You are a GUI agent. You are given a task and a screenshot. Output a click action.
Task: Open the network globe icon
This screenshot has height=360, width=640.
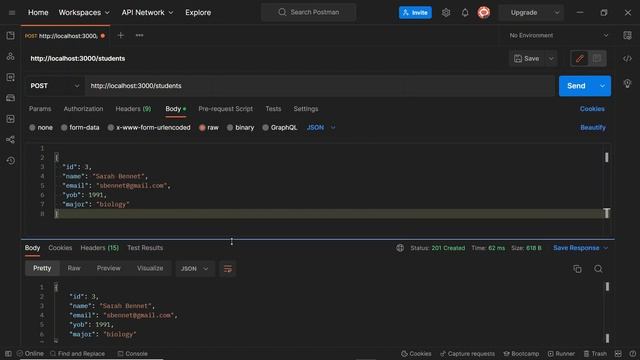coord(400,248)
